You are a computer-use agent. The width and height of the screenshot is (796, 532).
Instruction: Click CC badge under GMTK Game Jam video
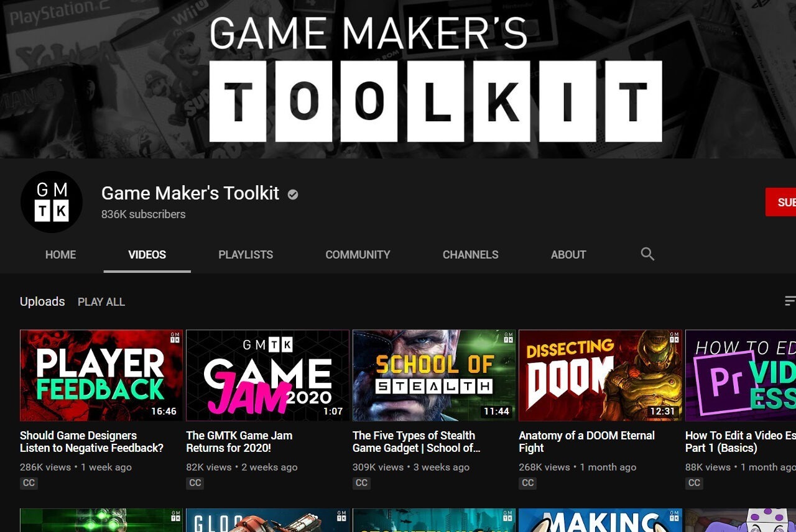point(195,483)
